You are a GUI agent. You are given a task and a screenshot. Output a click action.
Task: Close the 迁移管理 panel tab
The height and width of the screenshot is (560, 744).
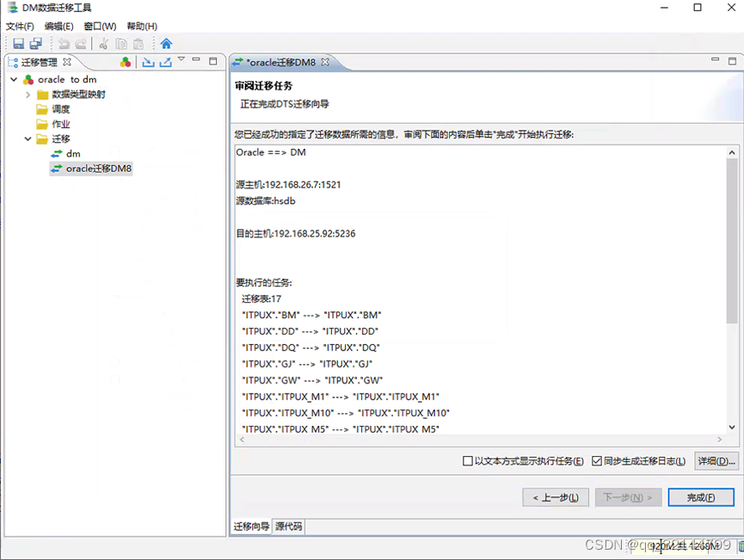[x=67, y=62]
